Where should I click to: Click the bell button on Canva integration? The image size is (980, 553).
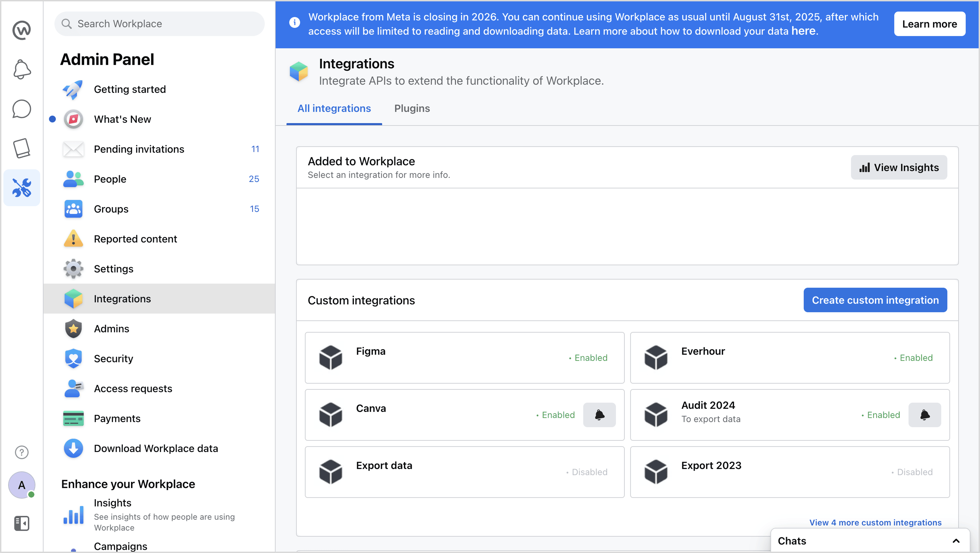599,415
